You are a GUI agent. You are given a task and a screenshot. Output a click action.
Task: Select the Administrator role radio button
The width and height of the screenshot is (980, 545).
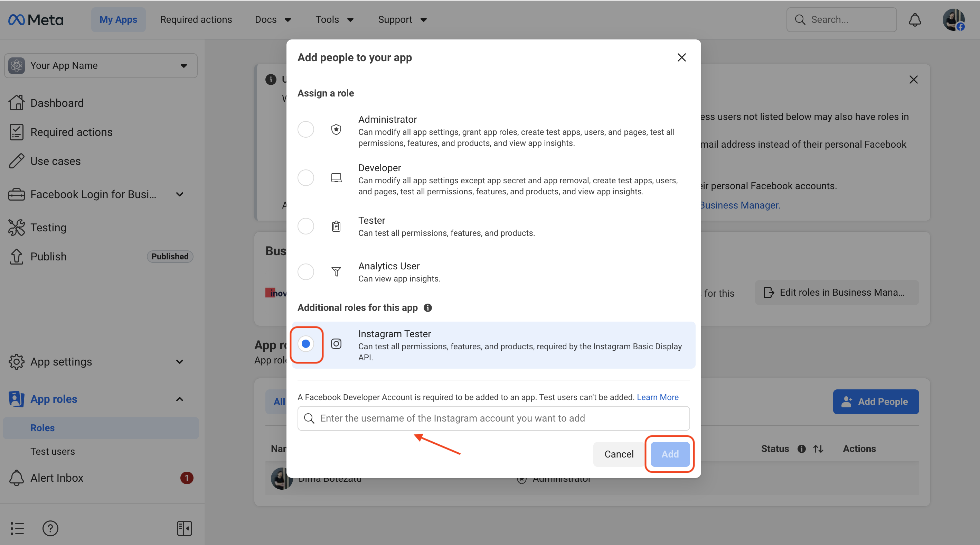pos(305,129)
